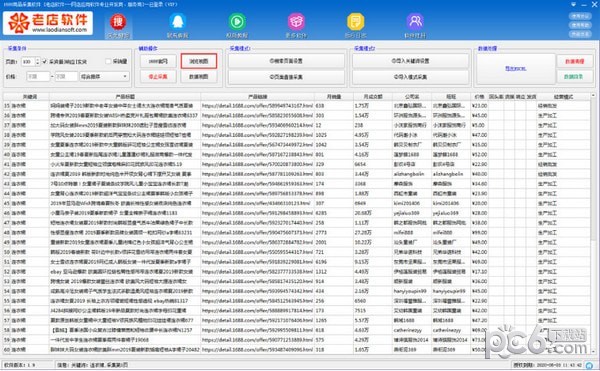Sort by the business mode column header

pyautogui.click(x=563, y=97)
